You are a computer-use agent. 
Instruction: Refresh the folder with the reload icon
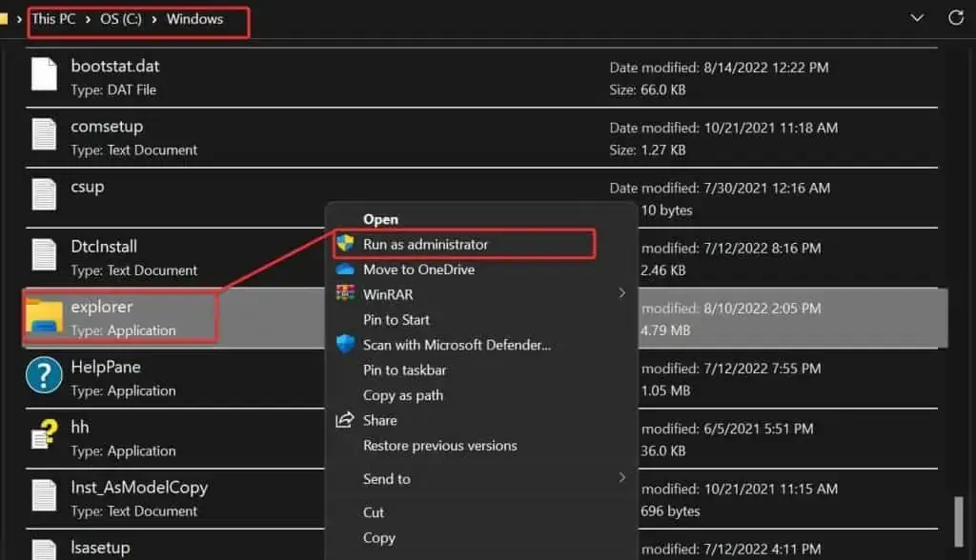click(x=956, y=17)
